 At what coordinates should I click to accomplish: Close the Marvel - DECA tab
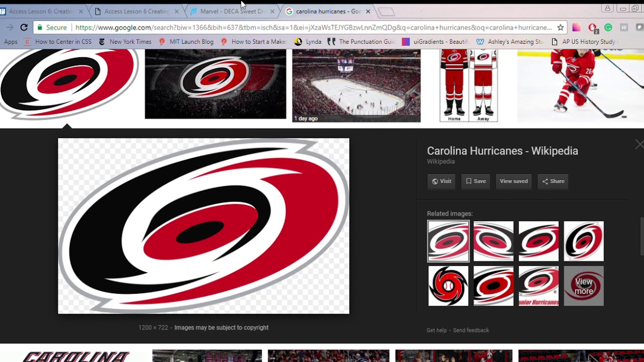[x=272, y=11]
